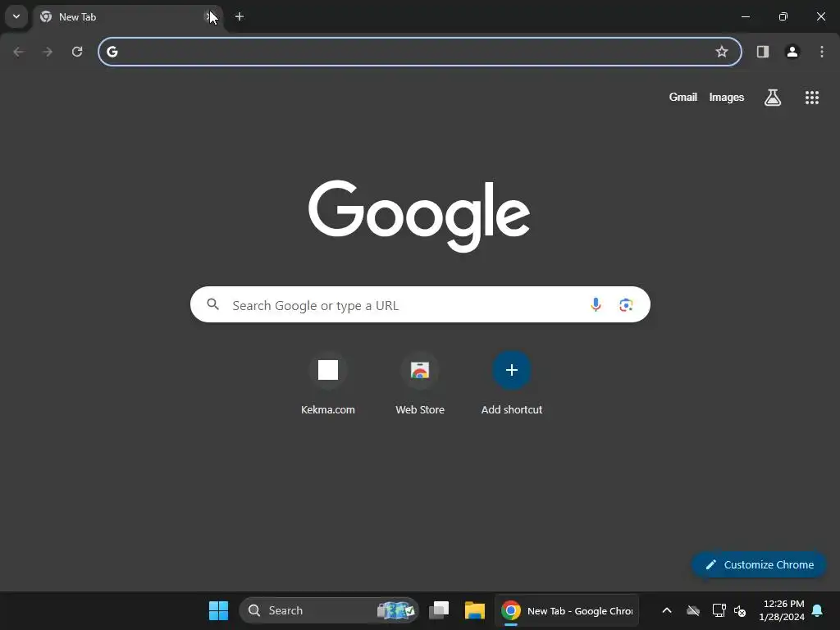Toggle the Chrome side panel
The height and width of the screenshot is (630, 840).
(763, 52)
